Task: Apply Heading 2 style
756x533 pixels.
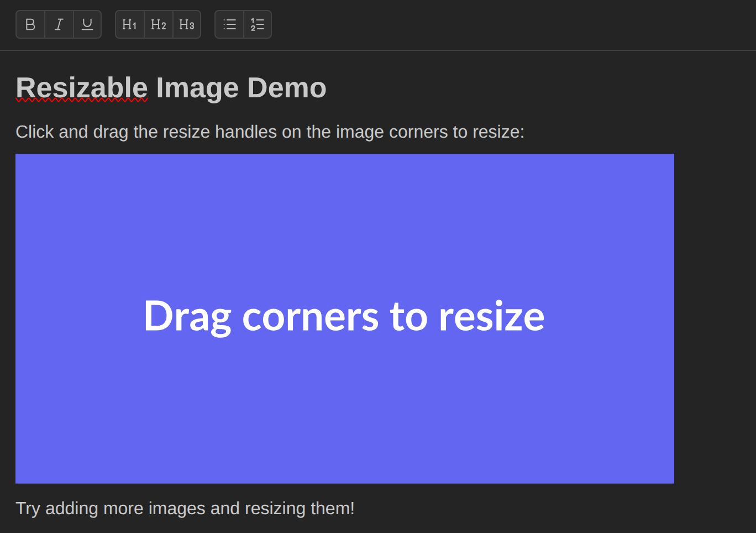Action: [x=158, y=24]
